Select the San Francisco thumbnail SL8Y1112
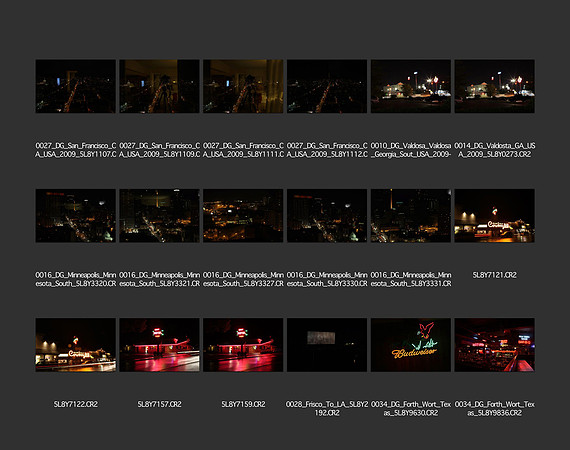Viewport: 570px width, 450px height. pos(327,86)
